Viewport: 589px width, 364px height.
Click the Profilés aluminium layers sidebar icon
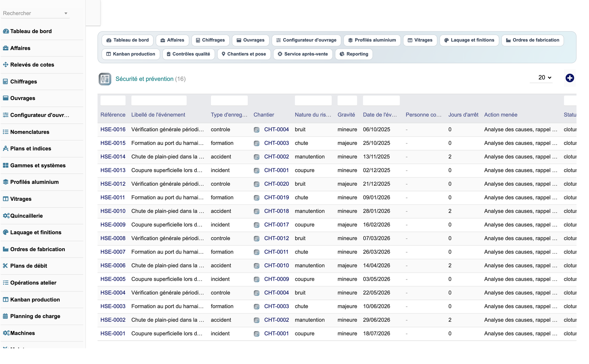6,182
